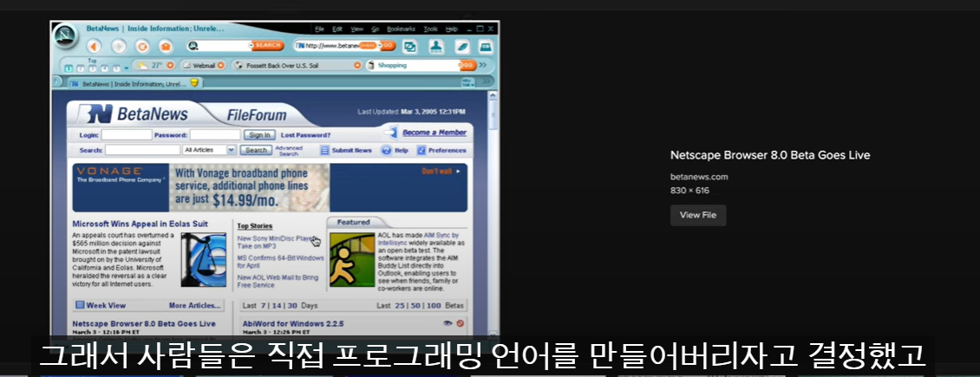The width and height of the screenshot is (980, 377).
Task: Open the toolbar set dropdown arrow
Action: point(127,68)
